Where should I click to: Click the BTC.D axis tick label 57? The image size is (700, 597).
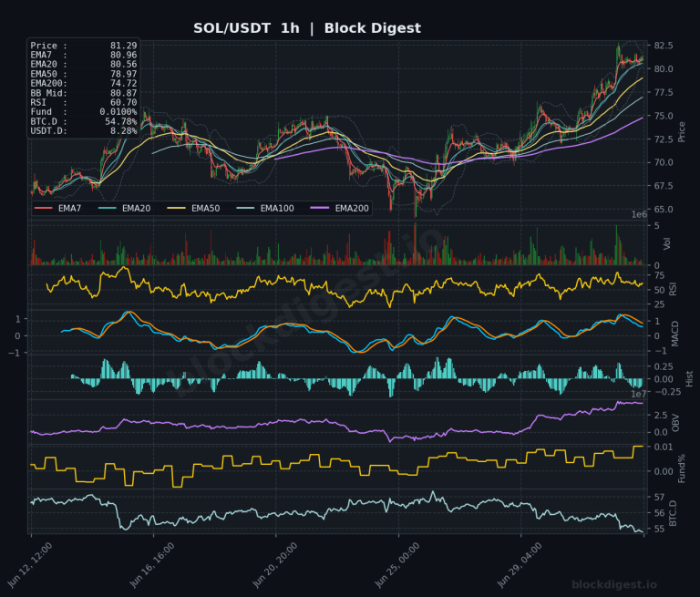tap(659, 497)
